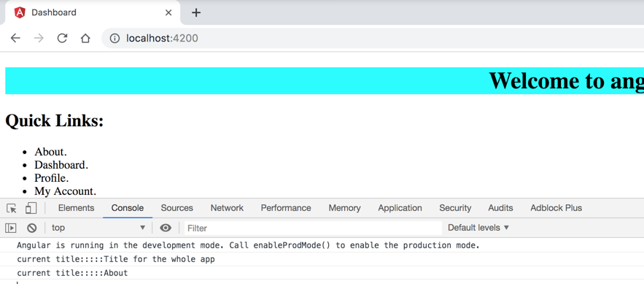Click the Angular development mode console message
Viewport: 644px width, 284px height.
click(249, 246)
